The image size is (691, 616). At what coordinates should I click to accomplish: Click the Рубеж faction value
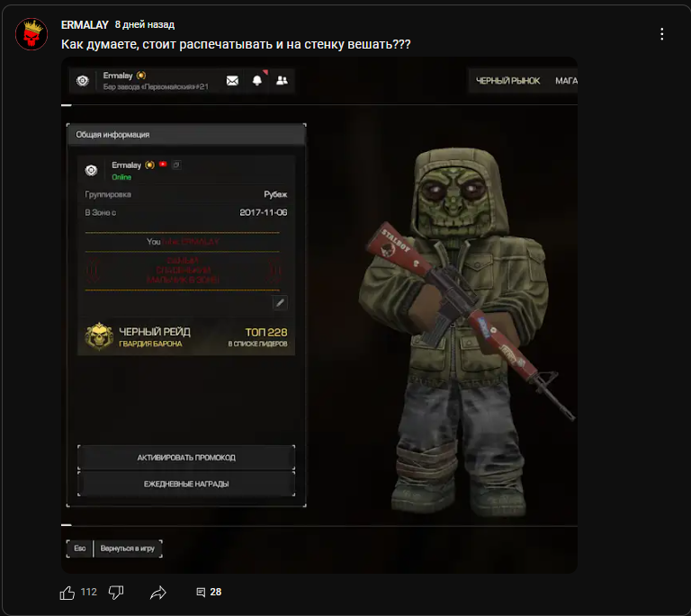[x=275, y=194]
